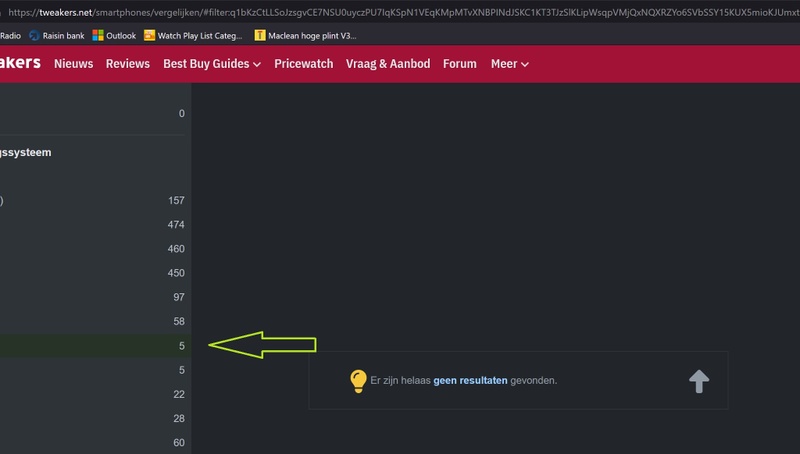Viewport: 800px width, 454px height.
Task: Select the filter option with 474 results
Action: (95, 225)
